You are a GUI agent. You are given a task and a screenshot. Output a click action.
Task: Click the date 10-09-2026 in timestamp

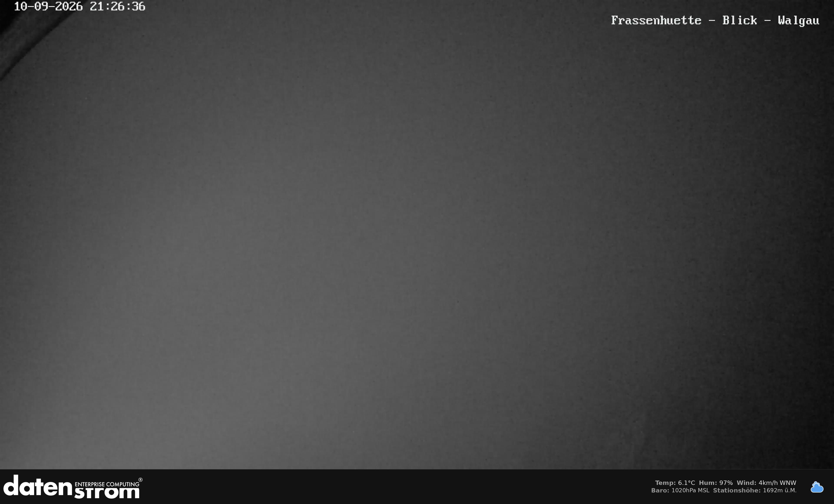[48, 7]
